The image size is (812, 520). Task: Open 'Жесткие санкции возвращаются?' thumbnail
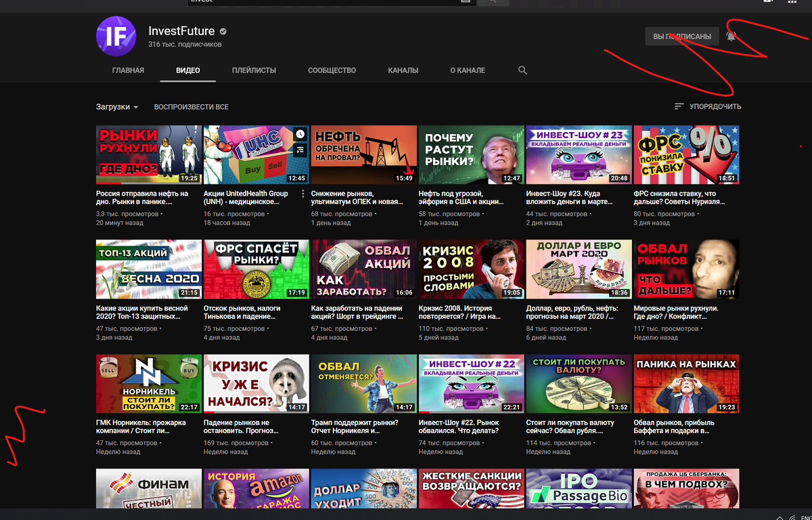(x=472, y=489)
